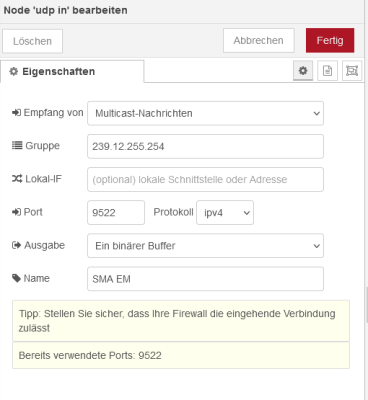
Task: Click the Ausgabe output arrow icon
Action: tap(17, 245)
